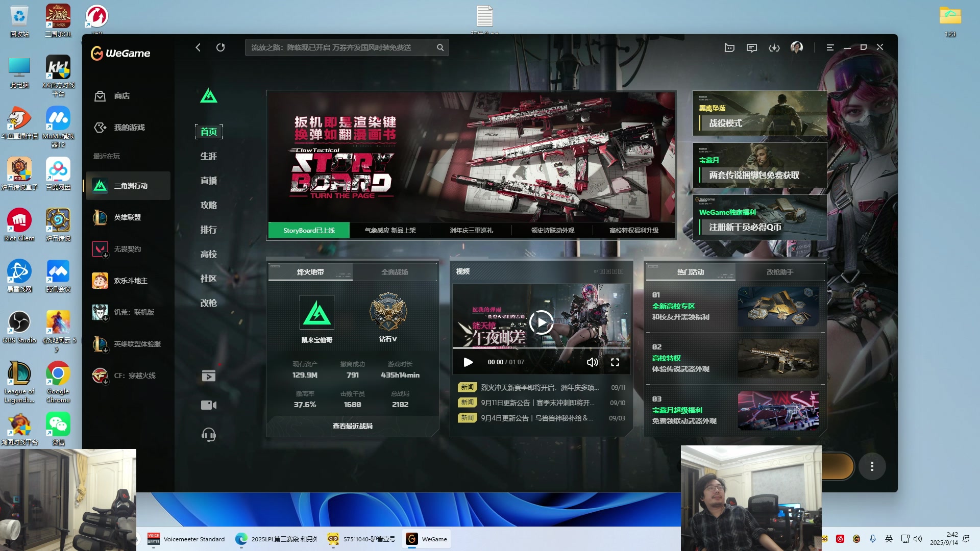Open news 烈火冲天新赛季即将开启
The image size is (980, 551).
tap(540, 387)
